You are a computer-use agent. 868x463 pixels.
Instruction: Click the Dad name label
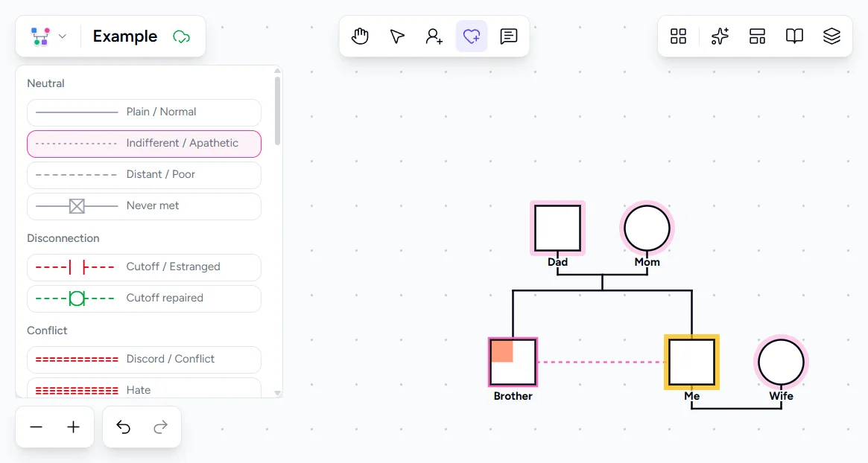click(x=557, y=262)
